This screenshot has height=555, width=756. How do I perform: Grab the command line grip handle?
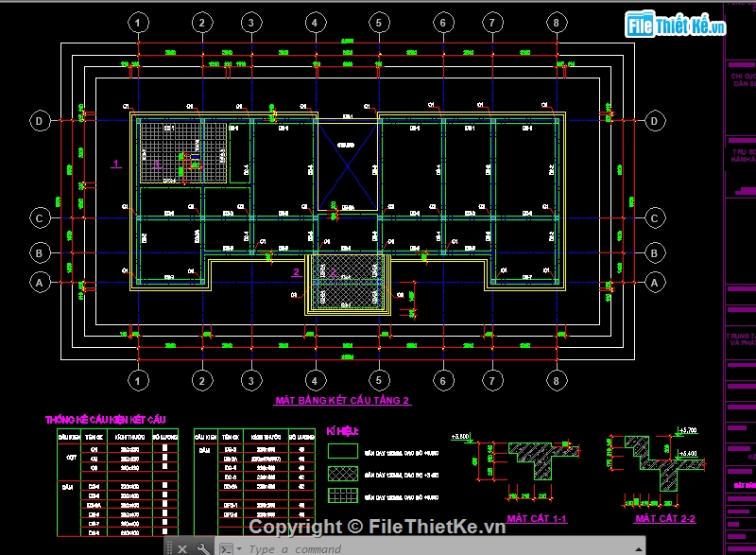169,548
